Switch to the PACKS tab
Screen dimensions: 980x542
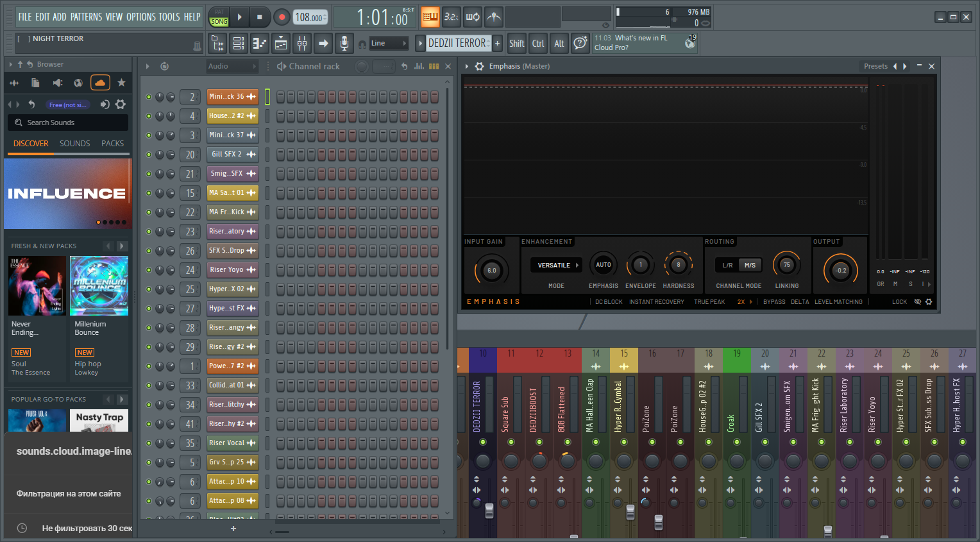(112, 144)
